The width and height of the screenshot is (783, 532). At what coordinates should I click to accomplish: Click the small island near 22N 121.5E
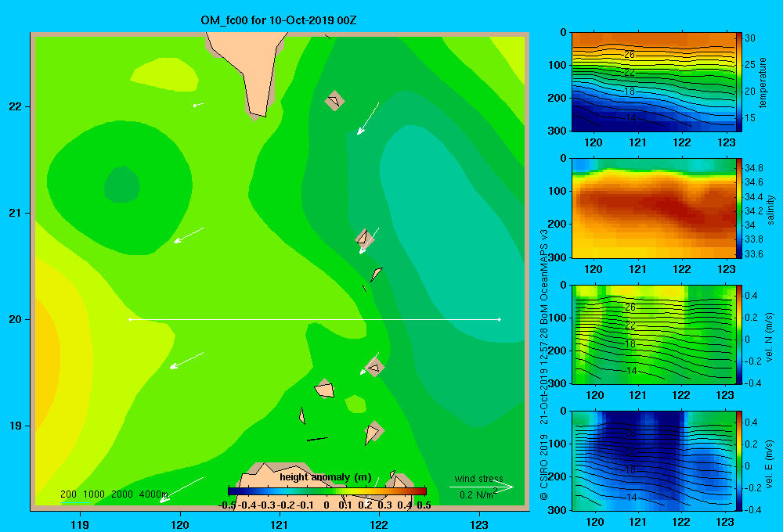[334, 101]
